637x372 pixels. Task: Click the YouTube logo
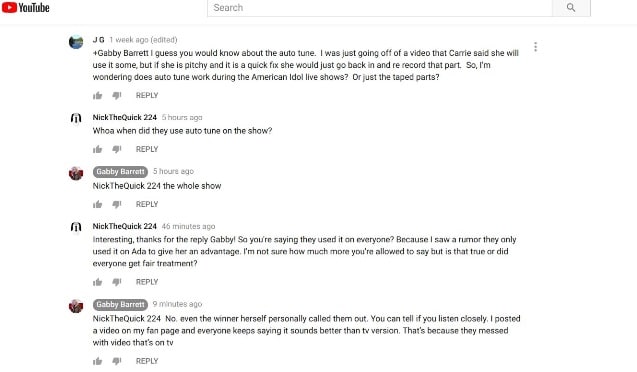pyautogui.click(x=26, y=7)
